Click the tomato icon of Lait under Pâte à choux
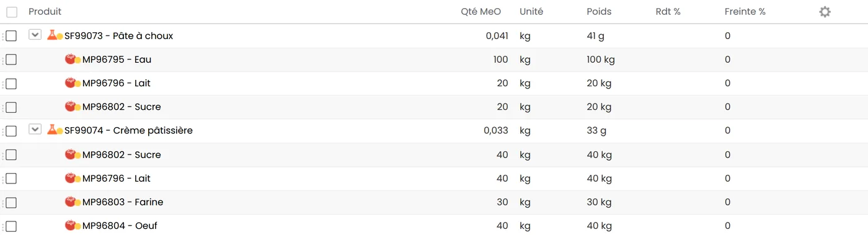868x235 pixels. click(x=70, y=83)
